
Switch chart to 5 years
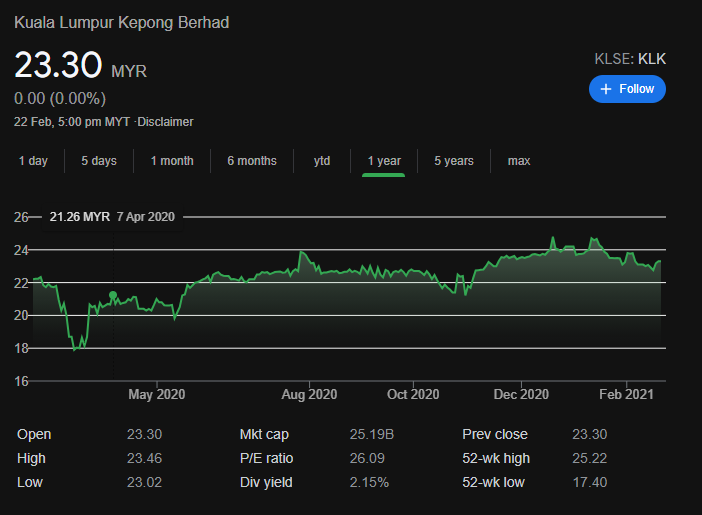click(x=454, y=161)
